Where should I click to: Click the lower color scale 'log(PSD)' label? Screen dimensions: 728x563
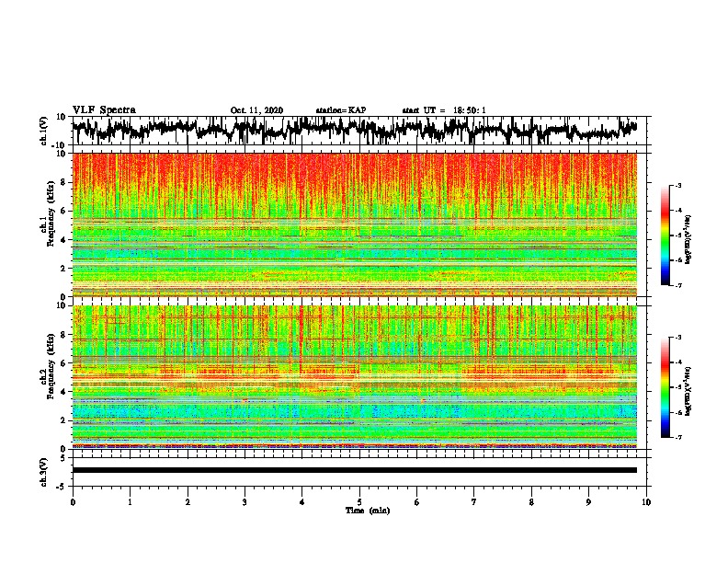(688, 391)
